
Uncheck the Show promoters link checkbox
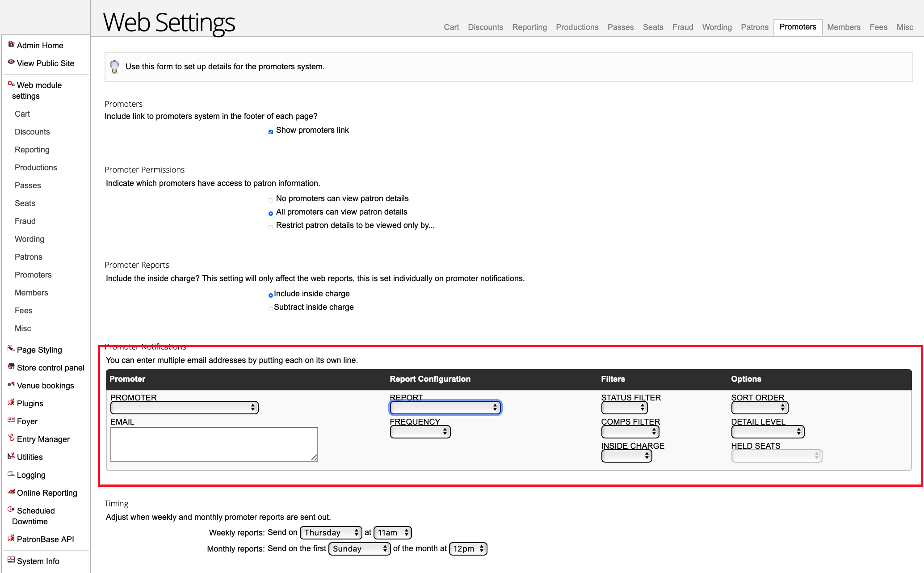(x=270, y=132)
